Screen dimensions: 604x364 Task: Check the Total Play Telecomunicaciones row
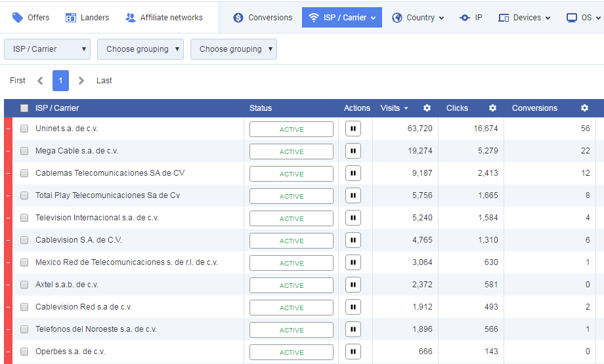[24, 195]
